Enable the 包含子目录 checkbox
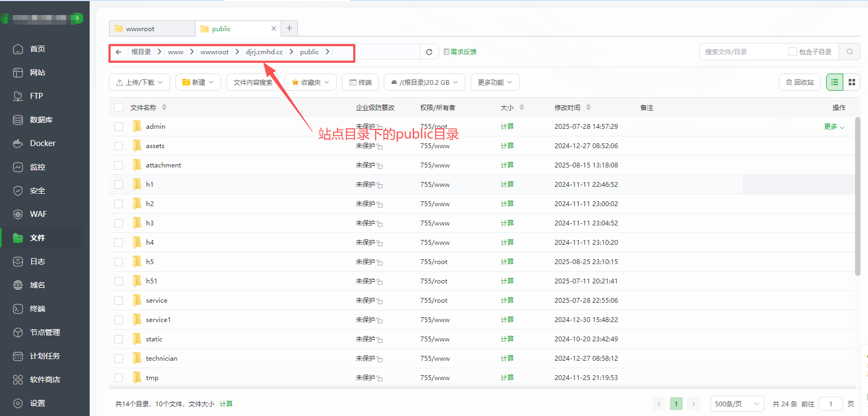Viewport: 868px width, 416px height. [792, 52]
